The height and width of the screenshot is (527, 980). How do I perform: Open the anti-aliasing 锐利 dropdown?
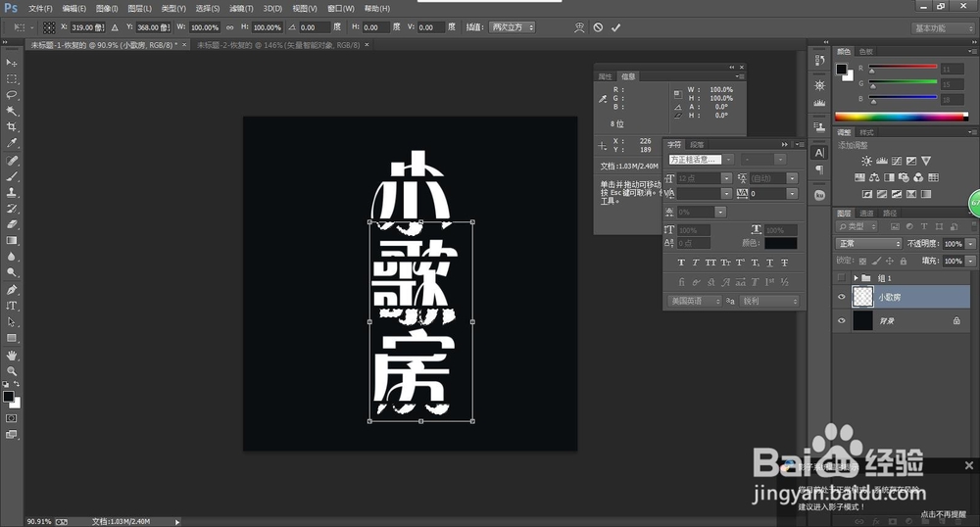pyautogui.click(x=770, y=301)
